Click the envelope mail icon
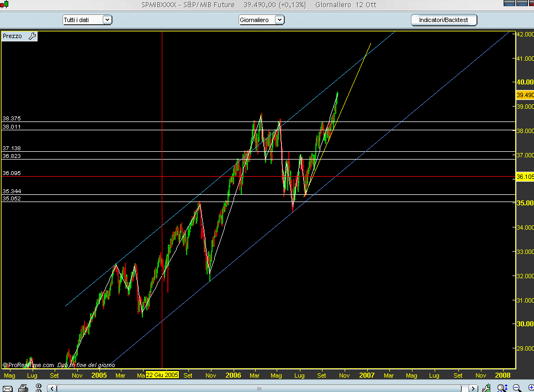534x392 pixels. pos(8,388)
